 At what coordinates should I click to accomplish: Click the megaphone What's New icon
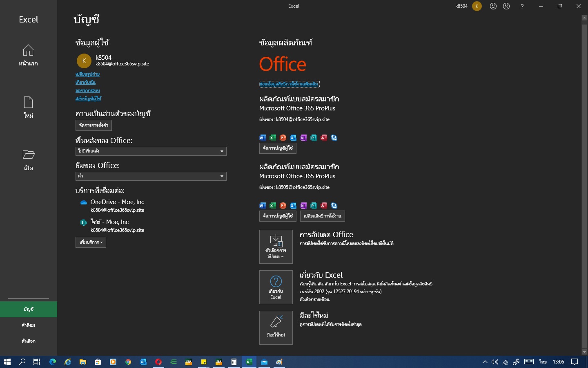[276, 321]
